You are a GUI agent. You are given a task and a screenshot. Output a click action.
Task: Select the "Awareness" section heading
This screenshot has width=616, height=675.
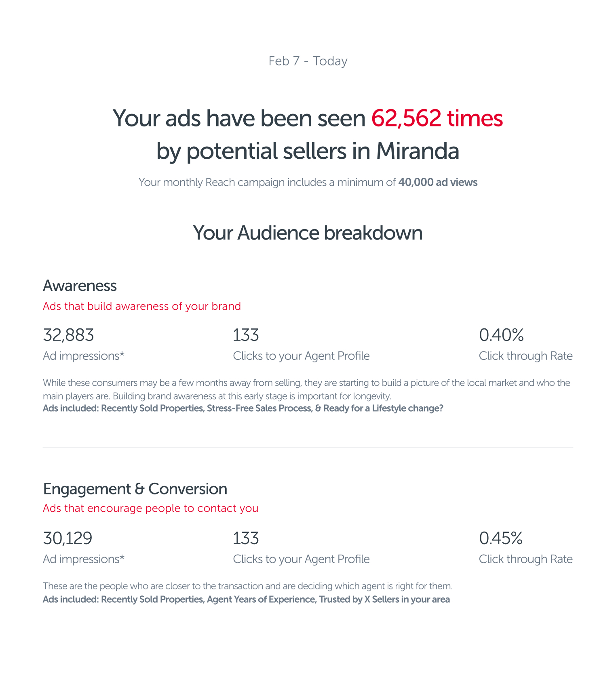click(80, 286)
